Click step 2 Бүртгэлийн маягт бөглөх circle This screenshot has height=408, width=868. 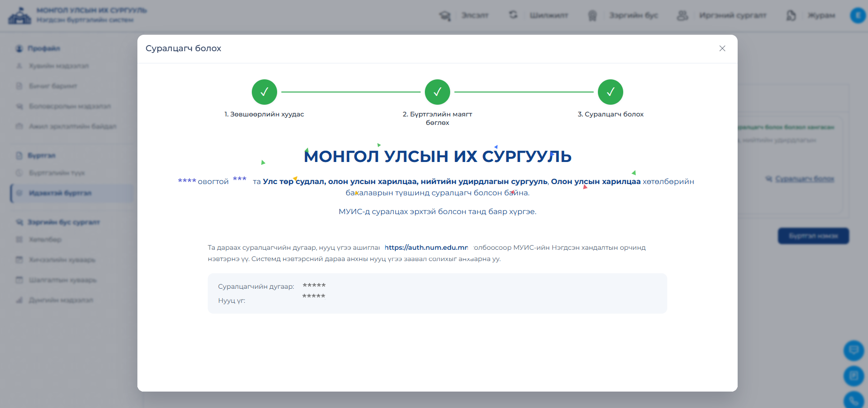click(x=438, y=92)
